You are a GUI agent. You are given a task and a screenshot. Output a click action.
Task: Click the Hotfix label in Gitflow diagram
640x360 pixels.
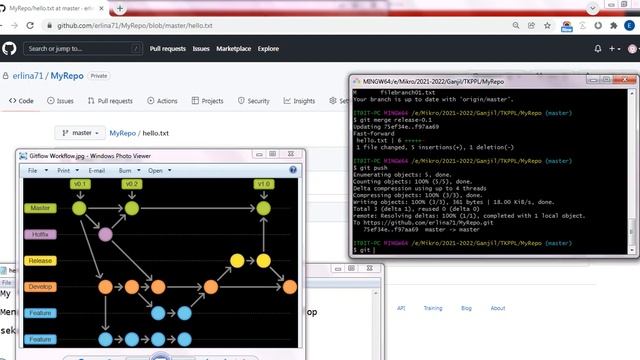[40, 234]
